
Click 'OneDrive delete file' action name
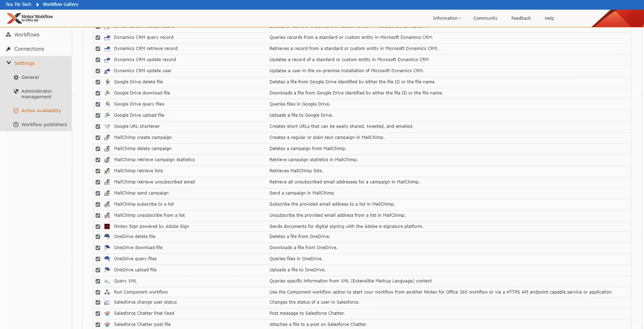point(135,236)
